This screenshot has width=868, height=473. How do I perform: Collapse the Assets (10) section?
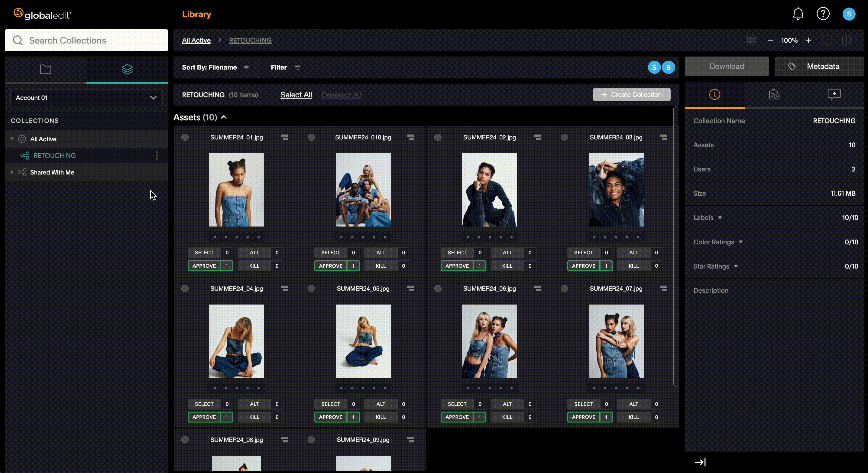(224, 117)
